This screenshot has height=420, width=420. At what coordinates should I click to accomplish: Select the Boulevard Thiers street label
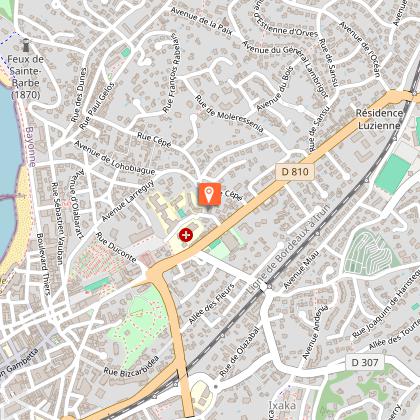43,264
